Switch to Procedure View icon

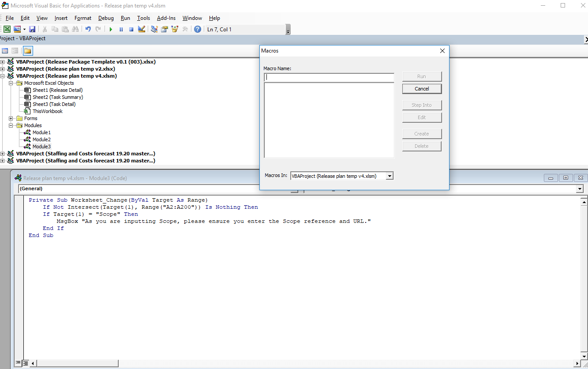point(19,363)
